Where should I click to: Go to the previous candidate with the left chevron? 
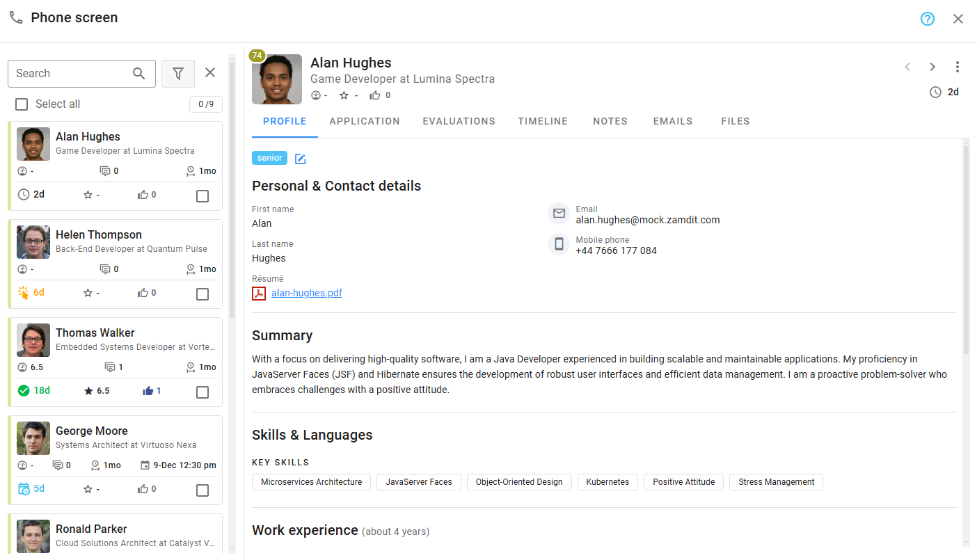coord(907,66)
